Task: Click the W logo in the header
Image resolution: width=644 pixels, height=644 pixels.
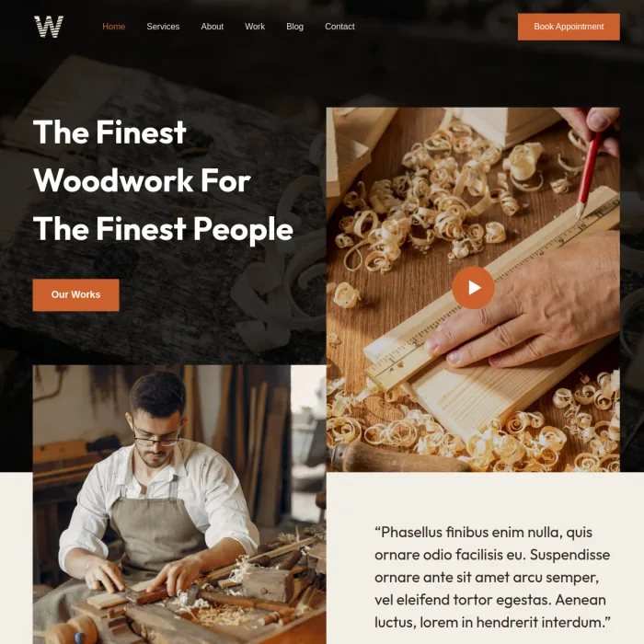Action: 49,27
